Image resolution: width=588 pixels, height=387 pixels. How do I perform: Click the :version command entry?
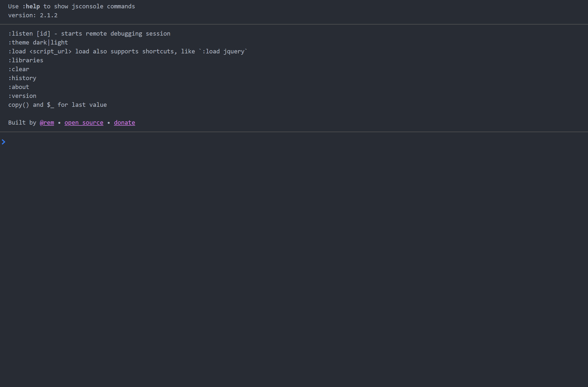tap(22, 96)
